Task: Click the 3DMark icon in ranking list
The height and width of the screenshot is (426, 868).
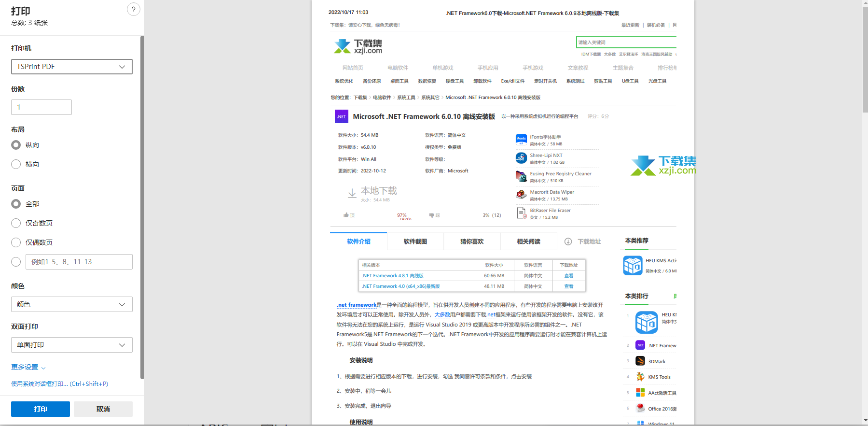Action: tap(640, 361)
